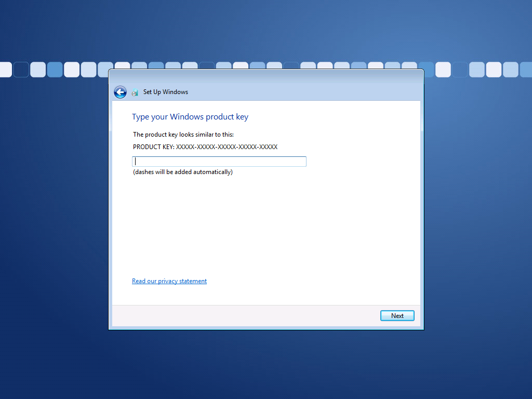The width and height of the screenshot is (532, 399).
Task: Click the Set Up Windows title text
Action: tap(166, 92)
